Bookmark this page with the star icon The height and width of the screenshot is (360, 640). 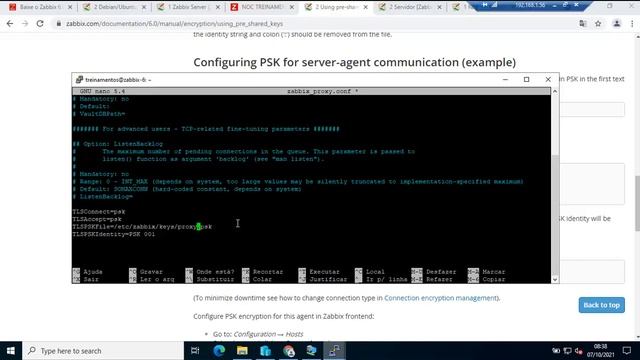coord(598,24)
